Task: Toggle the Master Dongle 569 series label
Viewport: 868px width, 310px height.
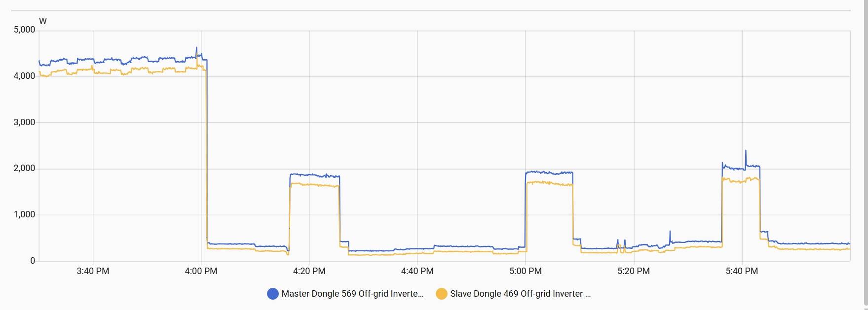Action: [x=352, y=294]
